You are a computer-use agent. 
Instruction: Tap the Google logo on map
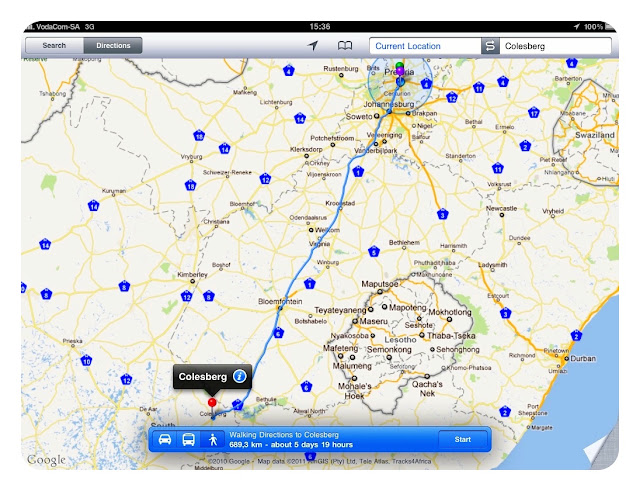46,460
